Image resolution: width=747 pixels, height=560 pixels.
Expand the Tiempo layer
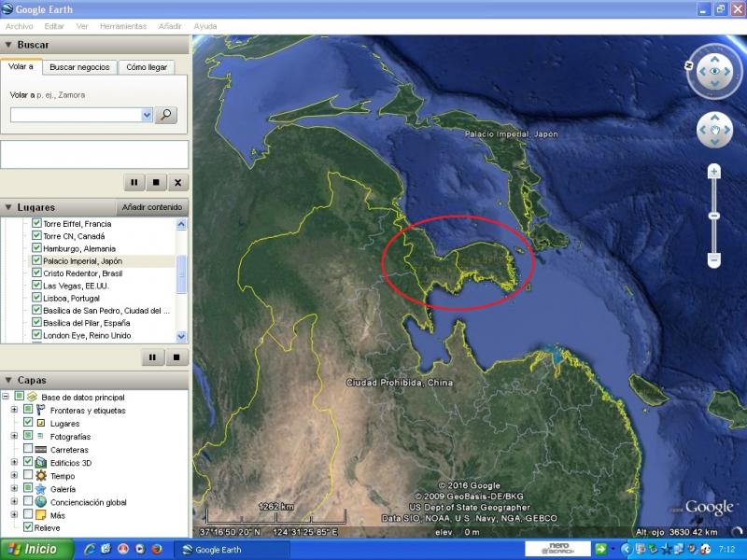pyautogui.click(x=14, y=475)
